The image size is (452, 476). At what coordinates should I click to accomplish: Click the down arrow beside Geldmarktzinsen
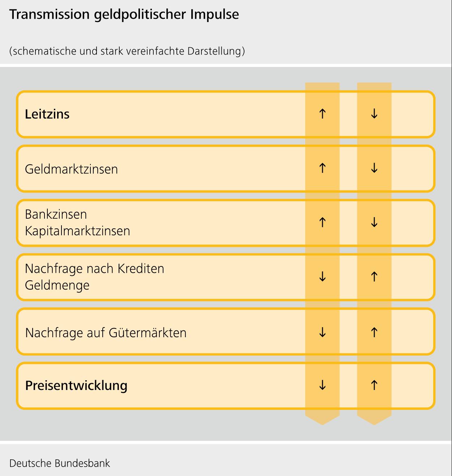pyautogui.click(x=374, y=168)
